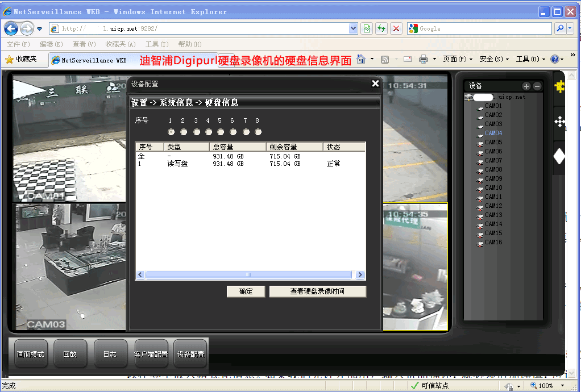Open the 安全(S) dropdown menu
The width and height of the screenshot is (581, 392).
(x=494, y=59)
